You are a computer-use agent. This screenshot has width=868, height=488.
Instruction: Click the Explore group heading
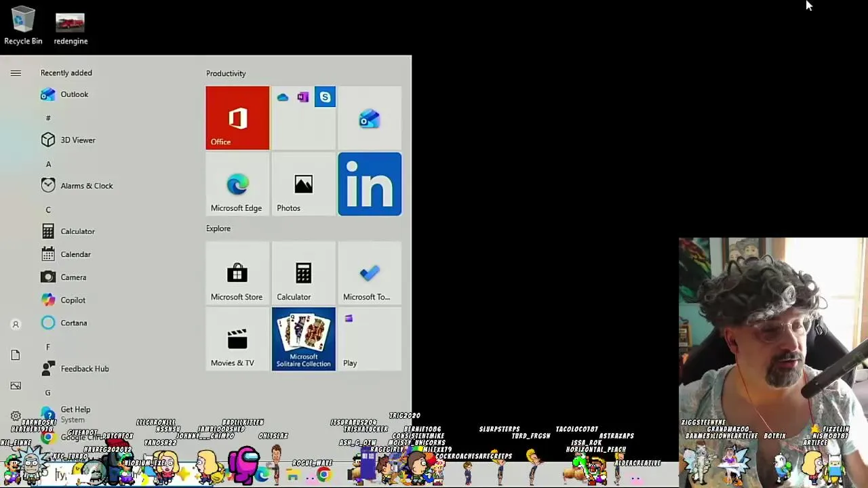[x=218, y=228]
